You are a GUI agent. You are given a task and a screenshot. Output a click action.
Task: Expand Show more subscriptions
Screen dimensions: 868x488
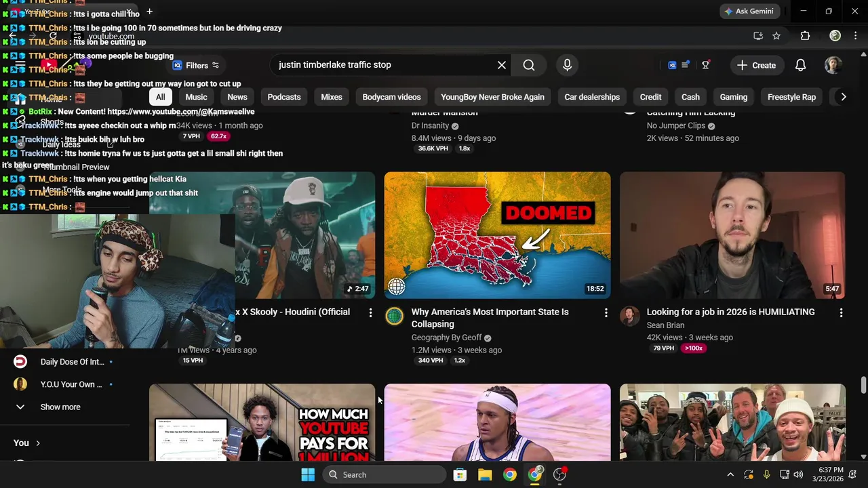pyautogui.click(x=60, y=407)
